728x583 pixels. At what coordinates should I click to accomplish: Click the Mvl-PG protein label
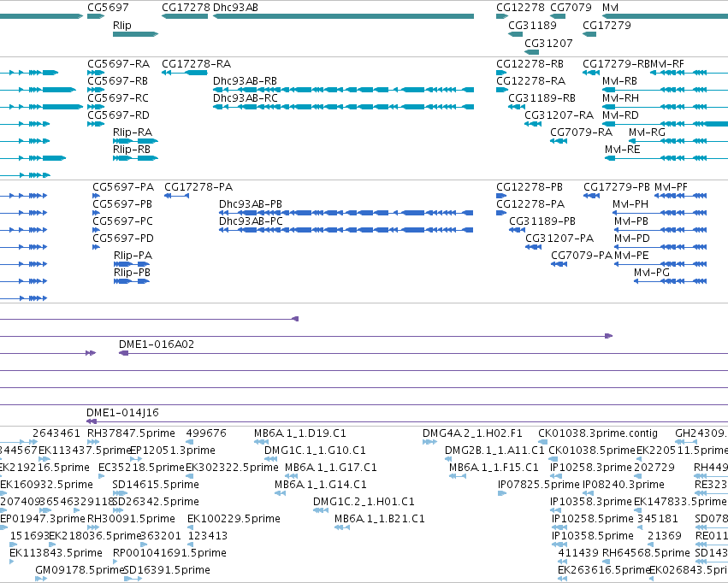(x=652, y=272)
